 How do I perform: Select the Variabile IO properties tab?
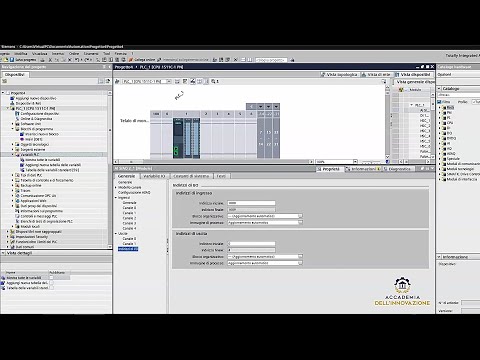(x=154, y=176)
